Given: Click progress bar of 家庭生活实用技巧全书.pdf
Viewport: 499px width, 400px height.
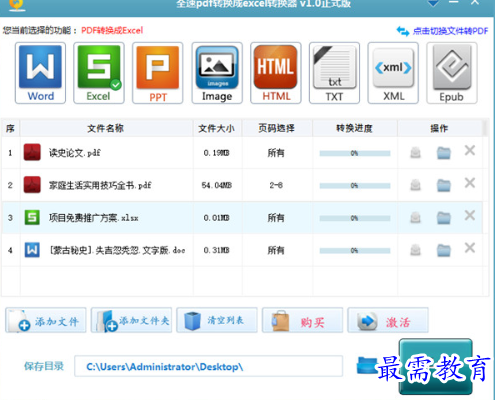Looking at the screenshot, I should coord(355,186).
